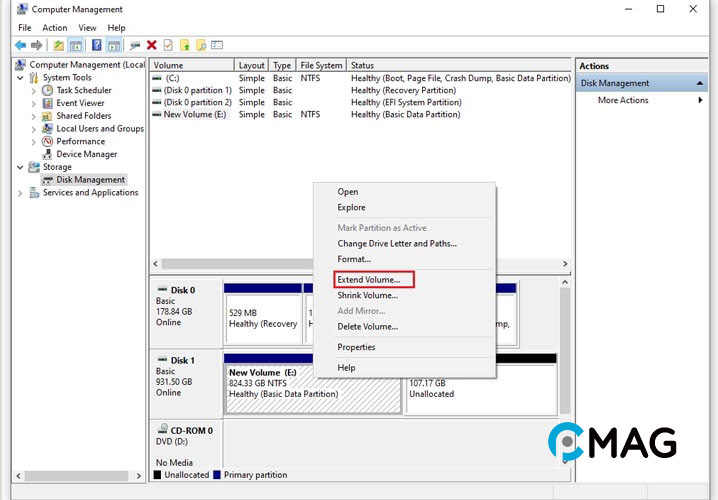Click the Back arrow in the toolbar
This screenshot has height=500, width=718.
[x=20, y=45]
